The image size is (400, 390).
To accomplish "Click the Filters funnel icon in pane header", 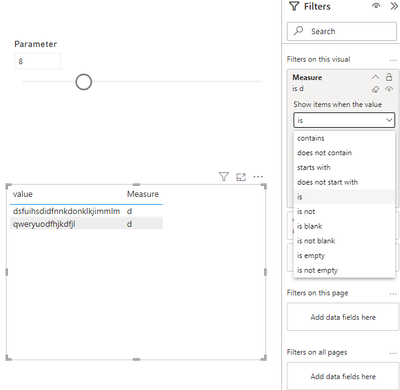I will pyautogui.click(x=294, y=6).
